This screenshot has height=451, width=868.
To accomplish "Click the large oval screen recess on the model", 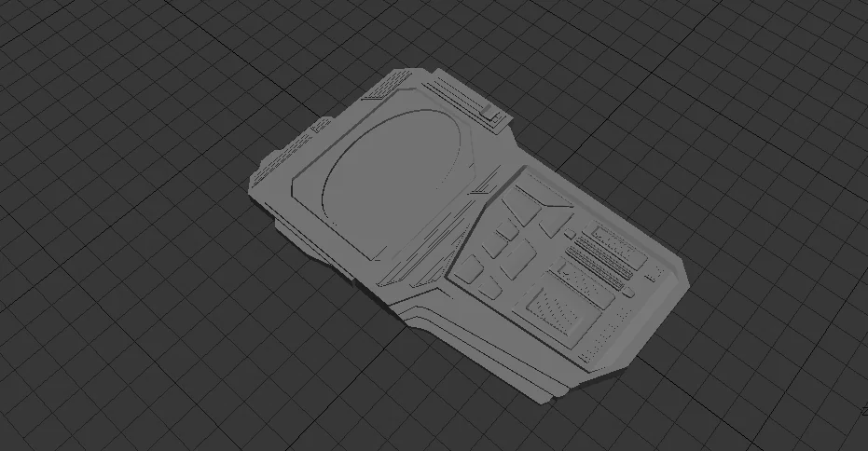I will point(392,182).
